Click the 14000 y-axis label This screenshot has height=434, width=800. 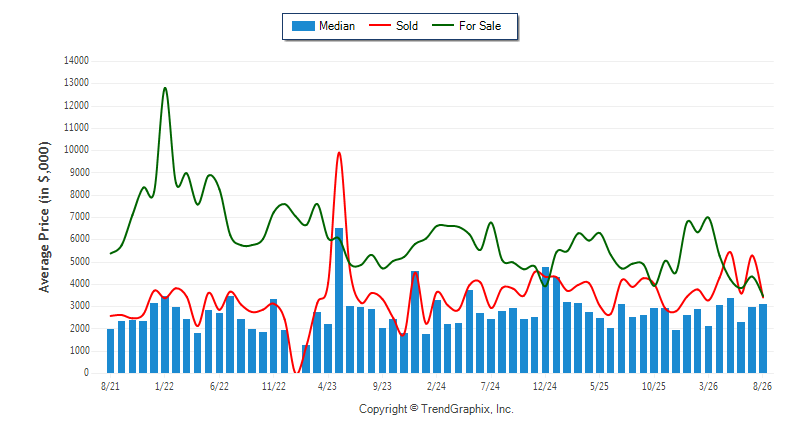coord(76,61)
